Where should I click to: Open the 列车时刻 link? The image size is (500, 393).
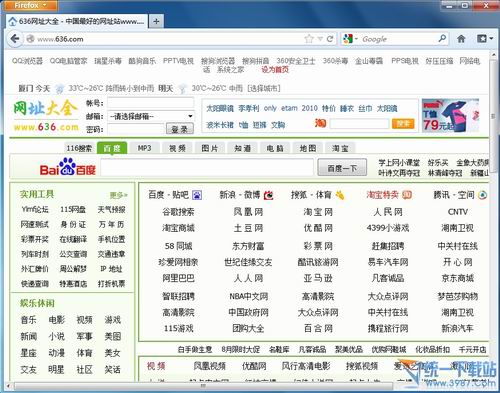[35, 254]
